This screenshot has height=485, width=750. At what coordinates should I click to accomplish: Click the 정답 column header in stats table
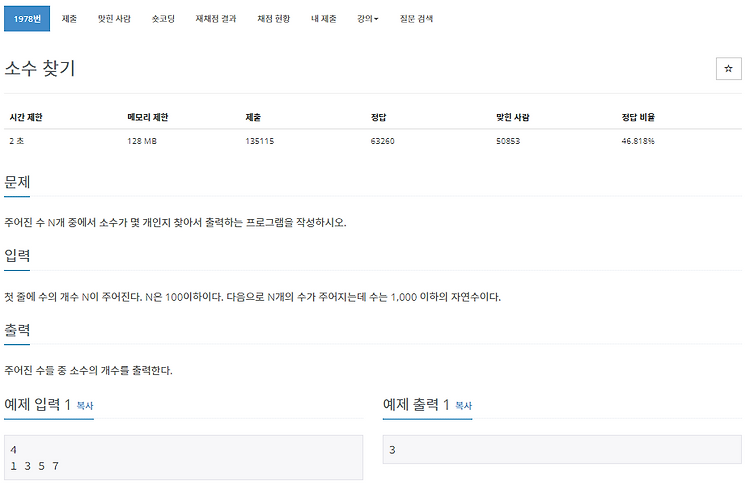[x=378, y=117]
